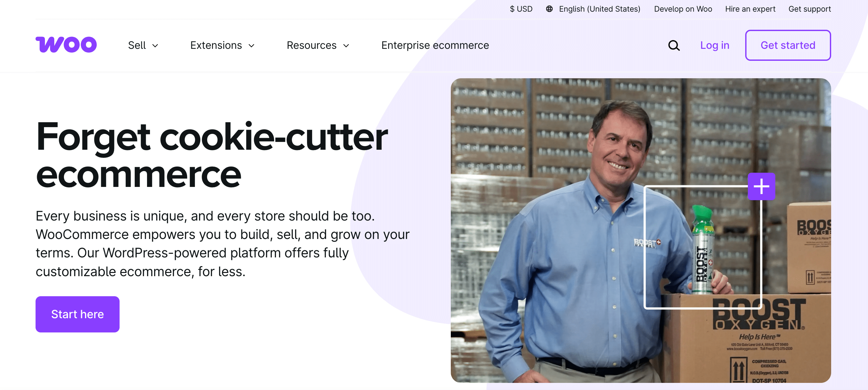Open the Get support link
Screen dimensions: 868x390
pos(810,9)
